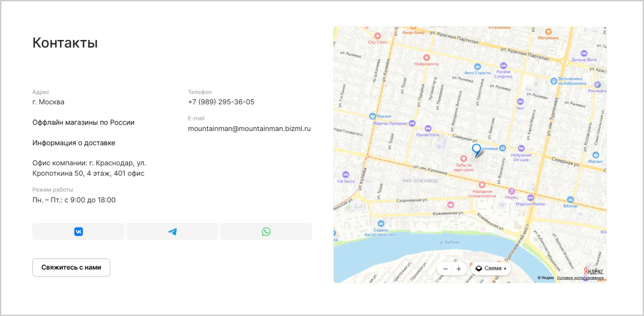Click the Мартон Милан hotel marker
Viewport: 644px width, 316px height.
tap(530, 198)
